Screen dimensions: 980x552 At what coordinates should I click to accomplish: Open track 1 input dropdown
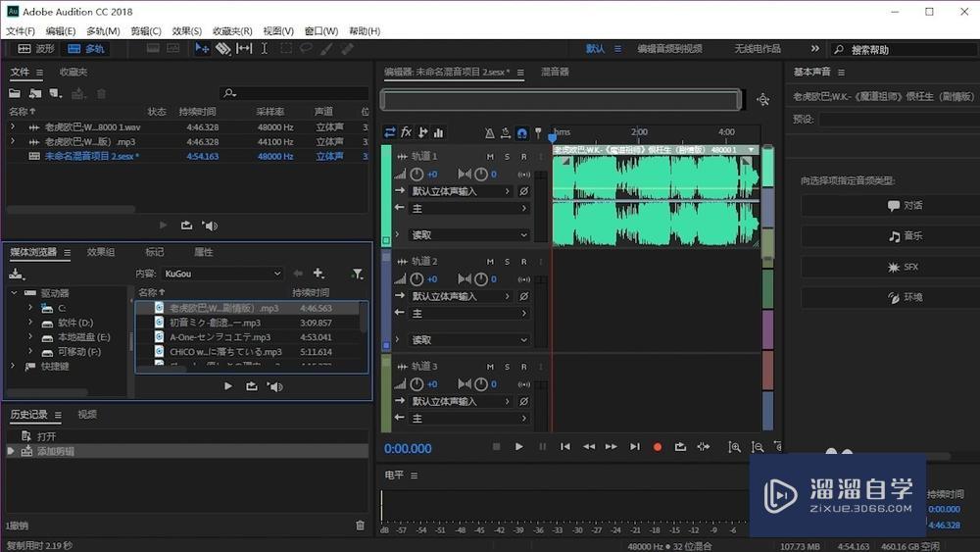tap(462, 191)
